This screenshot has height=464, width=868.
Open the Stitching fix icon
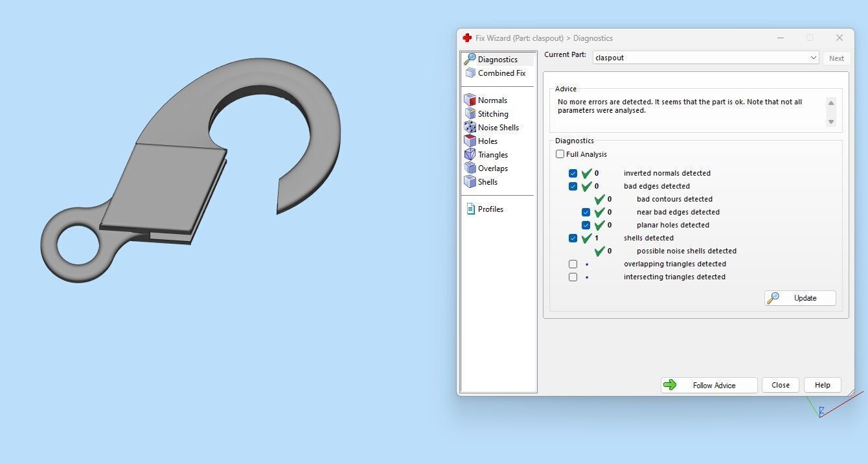[470, 114]
